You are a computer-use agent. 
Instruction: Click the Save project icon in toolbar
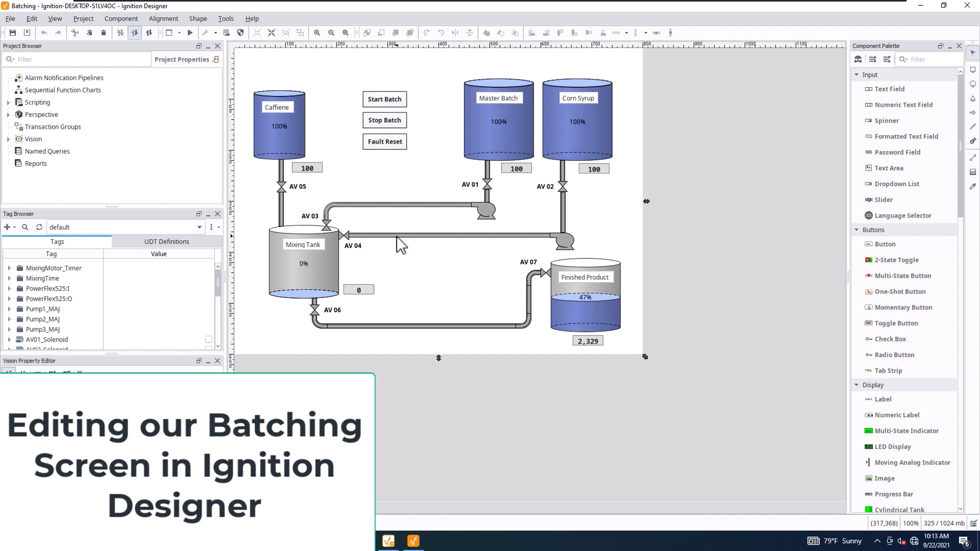point(13,33)
